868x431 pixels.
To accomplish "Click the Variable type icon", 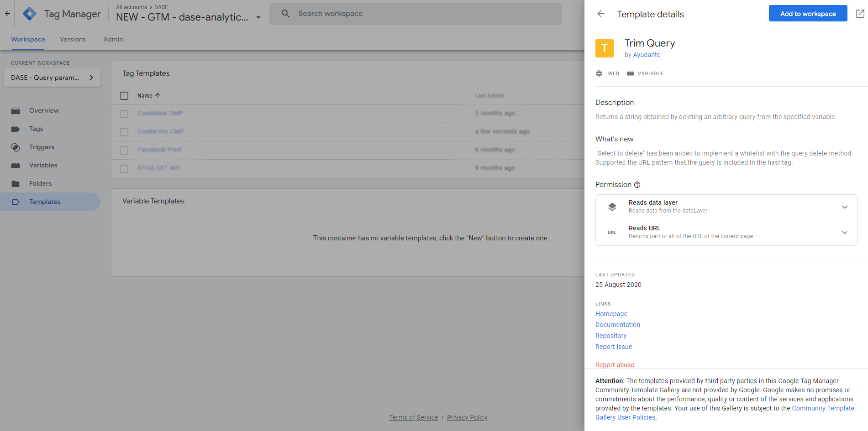I will pyautogui.click(x=630, y=73).
